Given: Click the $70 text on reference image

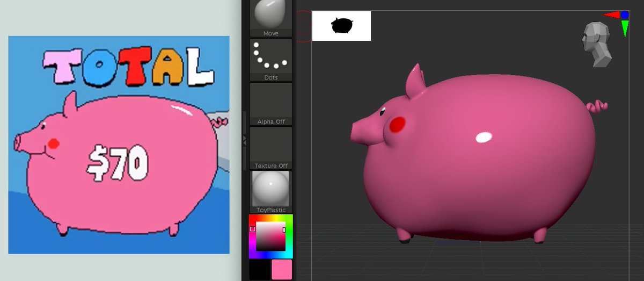Looking at the screenshot, I should (117, 163).
